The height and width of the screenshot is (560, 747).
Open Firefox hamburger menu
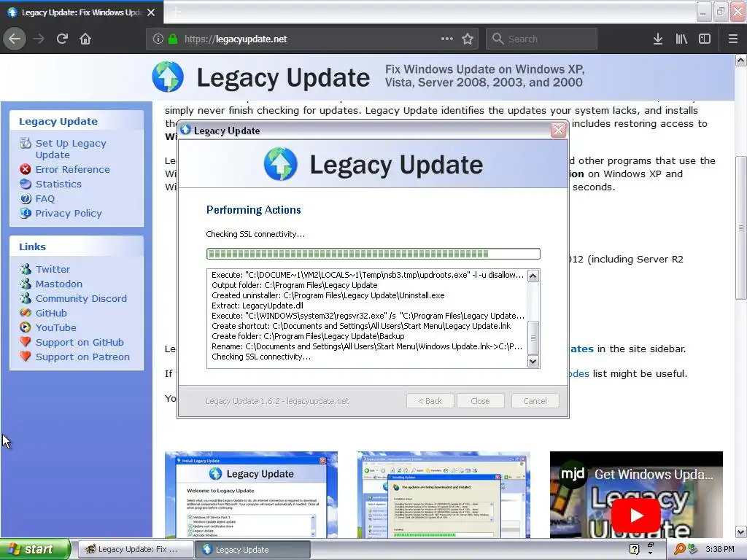tap(733, 39)
